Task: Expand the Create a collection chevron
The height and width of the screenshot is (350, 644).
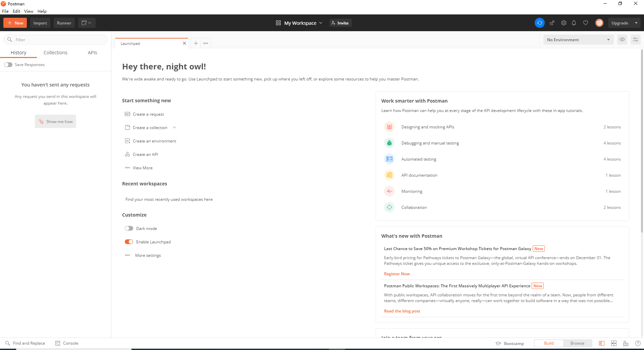Action: (x=174, y=127)
